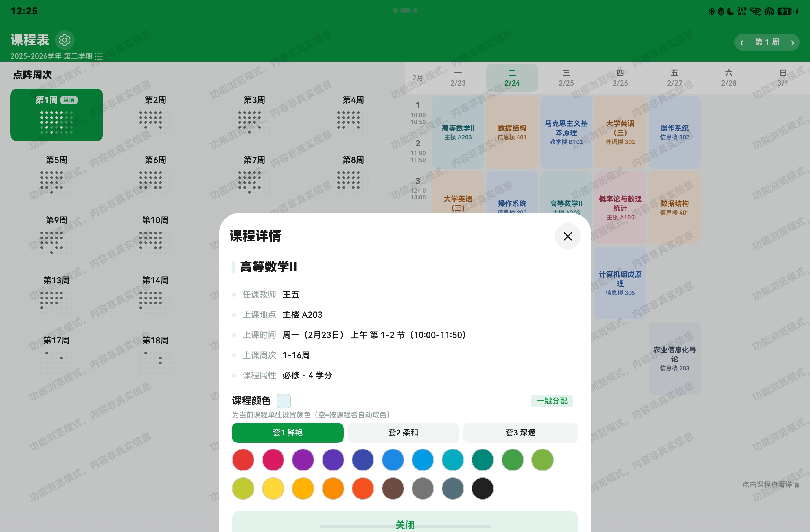Tap the Bluetooth status icon

(x=711, y=11)
